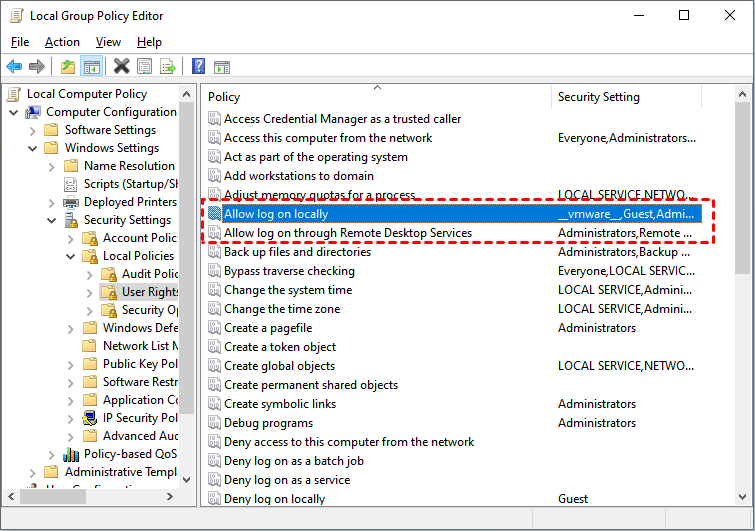Click the Computer Configuration computer icon
Screen dimensions: 755x531
33,112
